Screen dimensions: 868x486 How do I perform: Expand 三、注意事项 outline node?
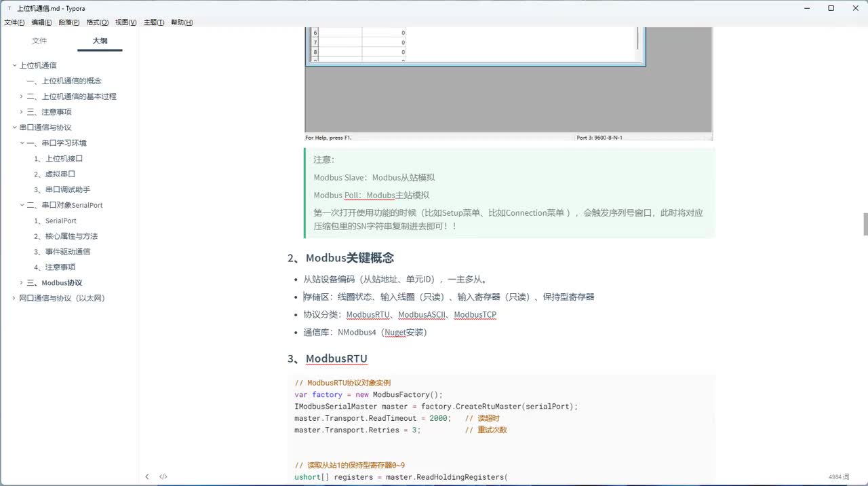(22, 112)
